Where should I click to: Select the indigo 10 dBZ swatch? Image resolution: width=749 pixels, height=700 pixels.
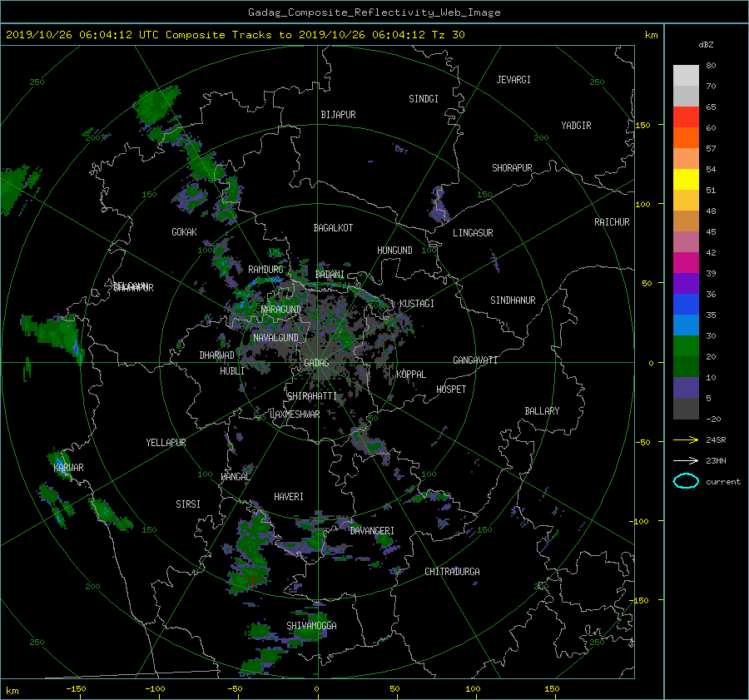tap(686, 387)
